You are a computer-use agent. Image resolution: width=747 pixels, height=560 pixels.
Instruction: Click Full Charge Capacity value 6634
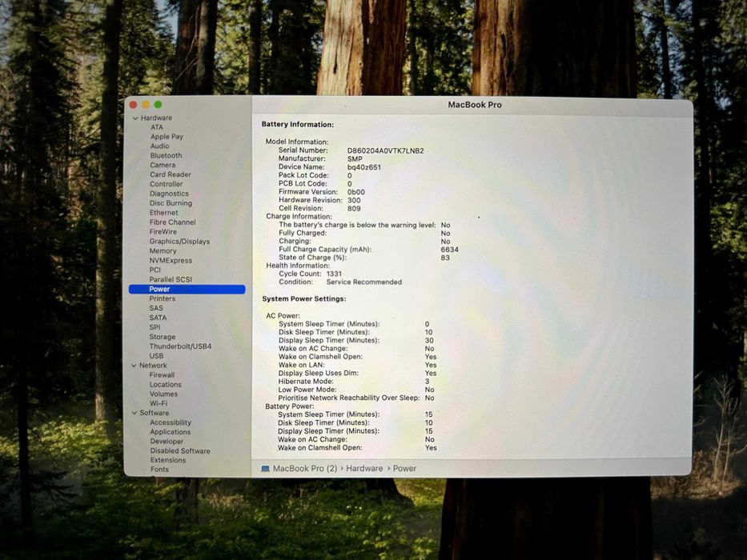[x=450, y=250]
